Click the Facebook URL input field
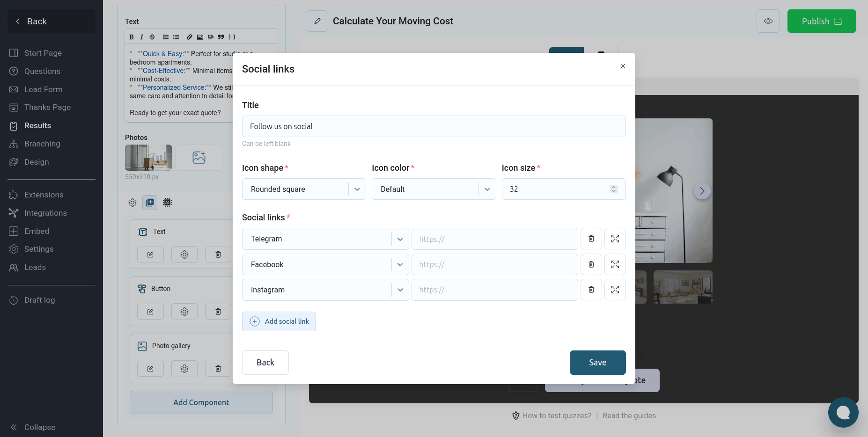 click(x=494, y=264)
